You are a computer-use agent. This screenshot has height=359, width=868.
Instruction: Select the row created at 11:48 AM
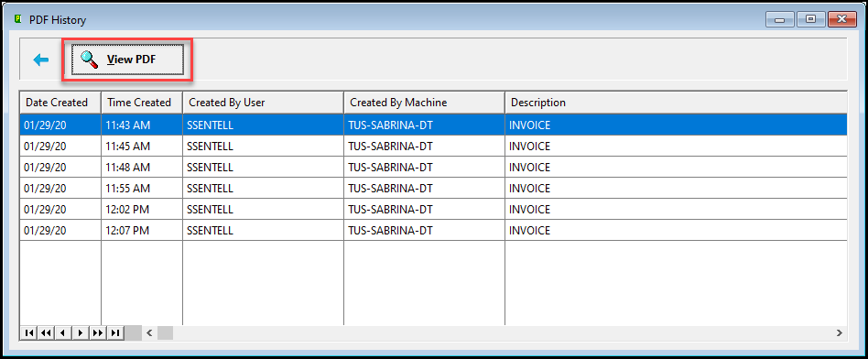433,168
